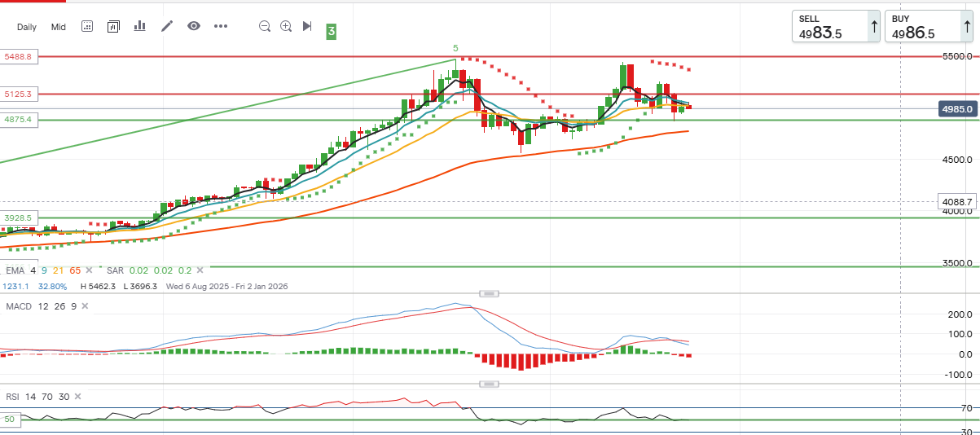The width and height of the screenshot is (980, 435).
Task: Zoom out the chart with the minus magnifier
Action: coord(265,26)
